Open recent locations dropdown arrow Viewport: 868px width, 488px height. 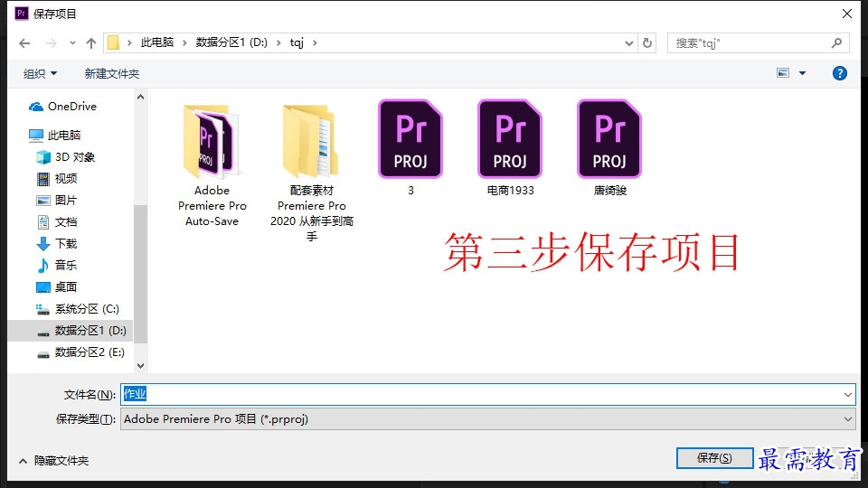click(x=72, y=43)
